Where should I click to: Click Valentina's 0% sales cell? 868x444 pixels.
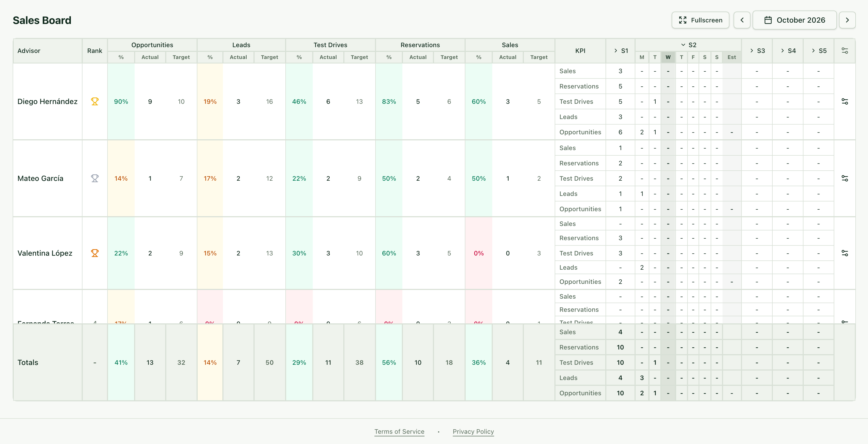click(x=479, y=253)
